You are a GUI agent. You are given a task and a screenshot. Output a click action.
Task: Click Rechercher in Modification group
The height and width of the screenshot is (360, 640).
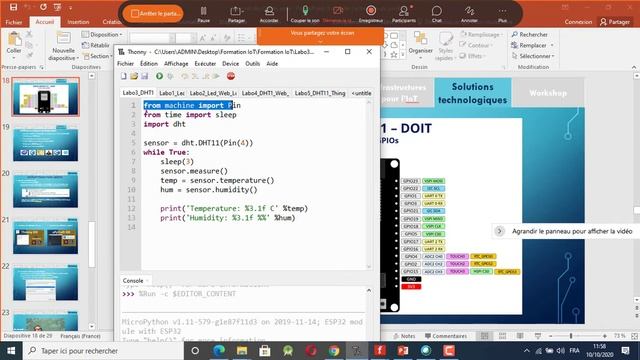(529, 35)
